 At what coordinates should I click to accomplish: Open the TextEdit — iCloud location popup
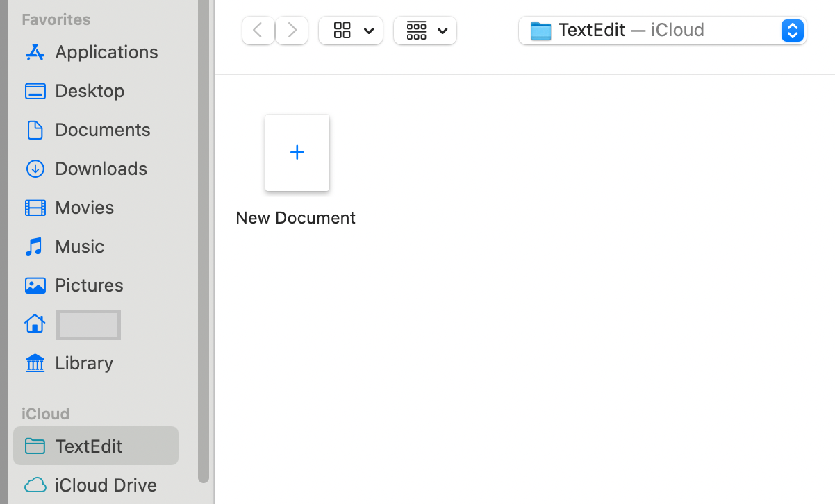(x=663, y=31)
